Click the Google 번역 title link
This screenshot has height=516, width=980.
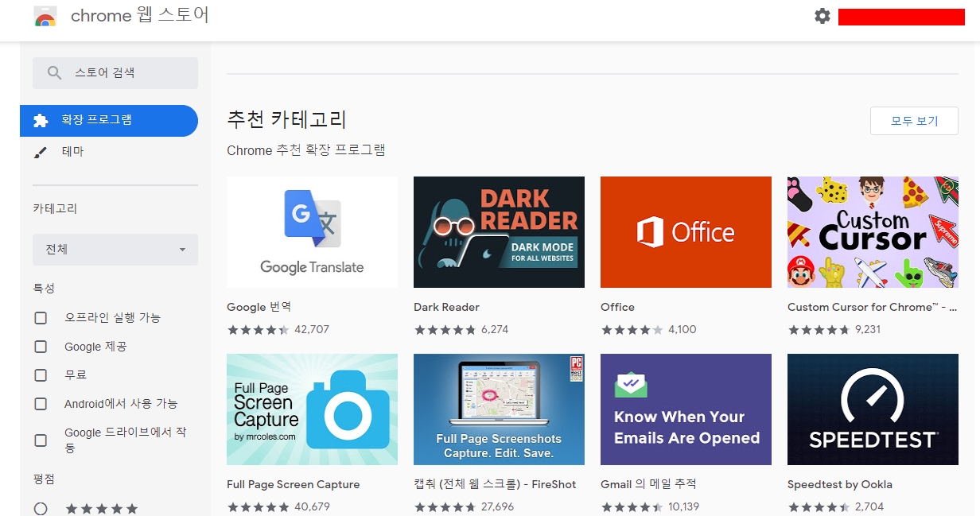tap(259, 307)
